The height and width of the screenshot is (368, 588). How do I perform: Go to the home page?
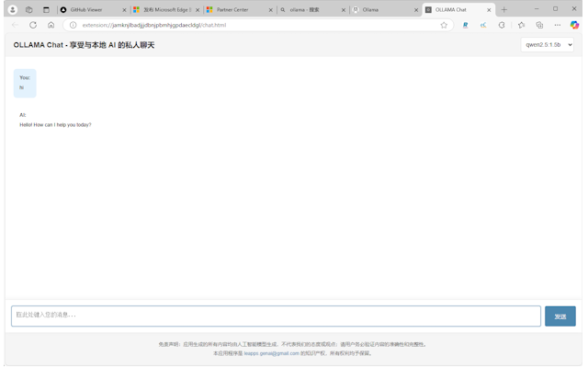51,25
